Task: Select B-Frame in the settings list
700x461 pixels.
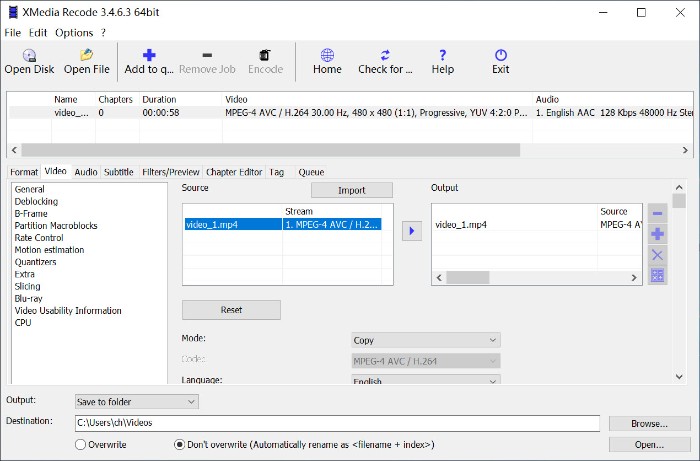Action: [31, 213]
